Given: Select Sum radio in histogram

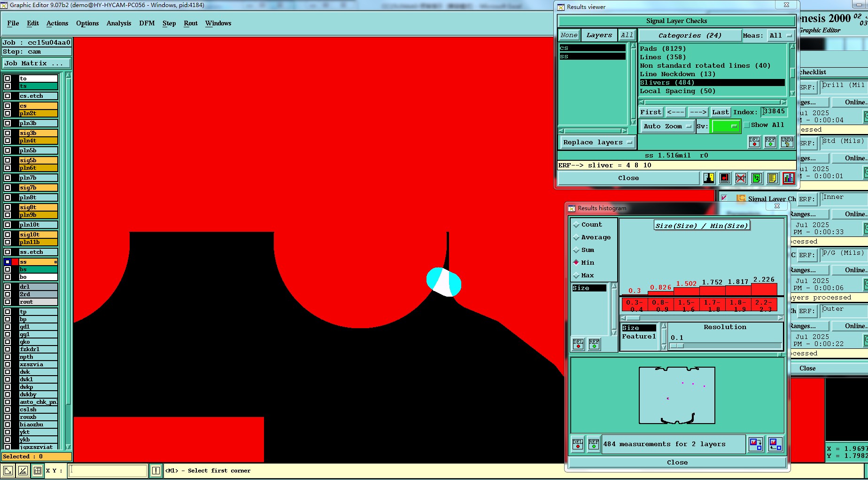Looking at the screenshot, I should click(576, 250).
